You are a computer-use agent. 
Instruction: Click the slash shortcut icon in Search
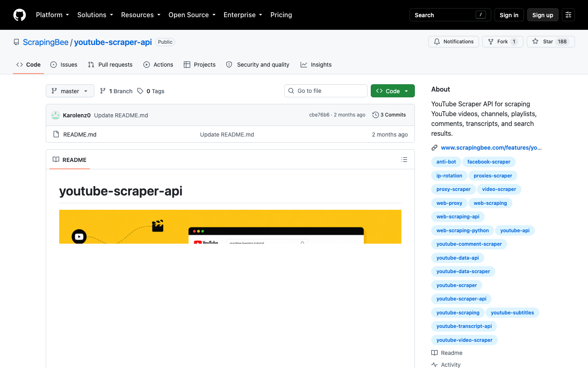481,15
